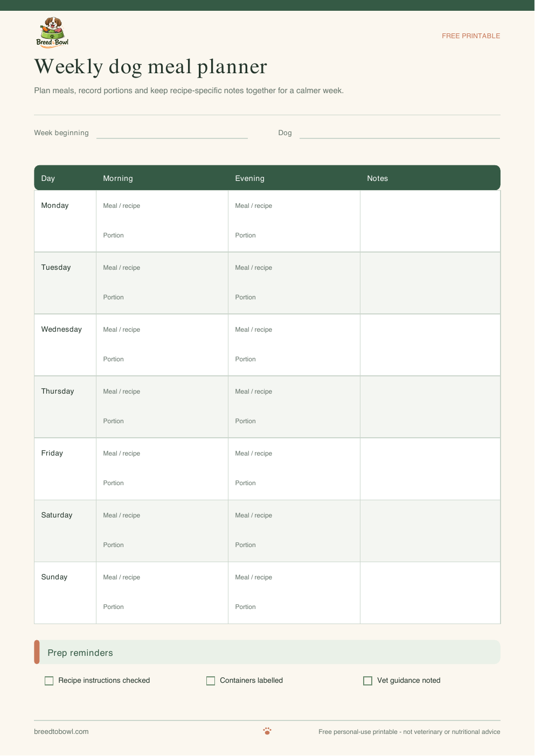Click Saturday morning Portion field
This screenshot has width=535, height=756.
(113, 545)
